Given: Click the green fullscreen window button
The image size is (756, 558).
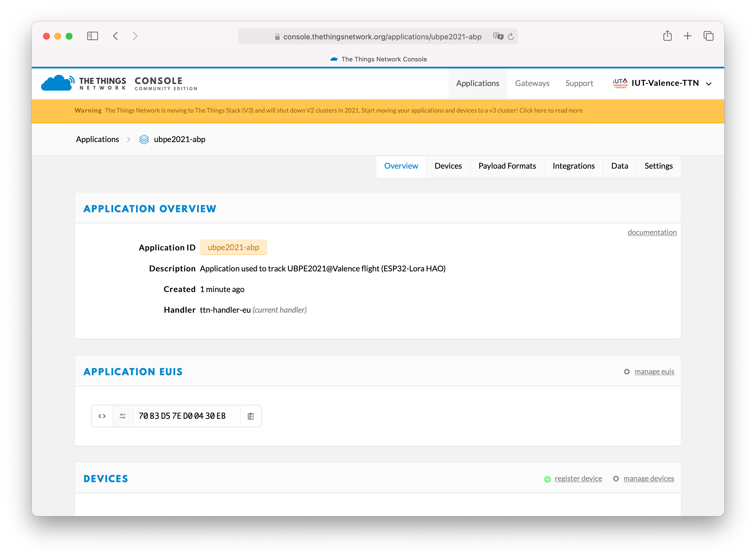Looking at the screenshot, I should point(69,36).
